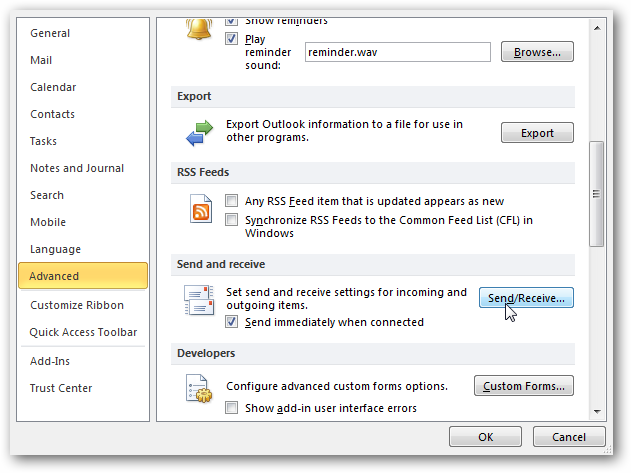The image size is (631, 473).
Task: Click the reminder.wav sound file field
Action: 396,52
